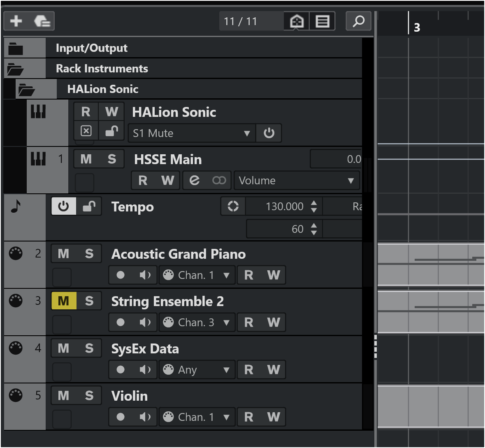Enable Read automation on HSSE Main
Viewport: 485px width, 448px height.
(143, 181)
